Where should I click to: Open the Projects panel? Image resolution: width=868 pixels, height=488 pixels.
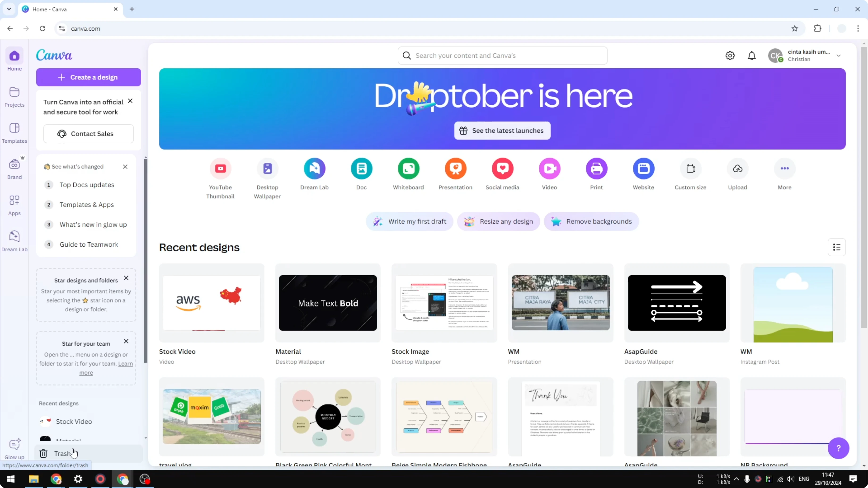coord(14,97)
